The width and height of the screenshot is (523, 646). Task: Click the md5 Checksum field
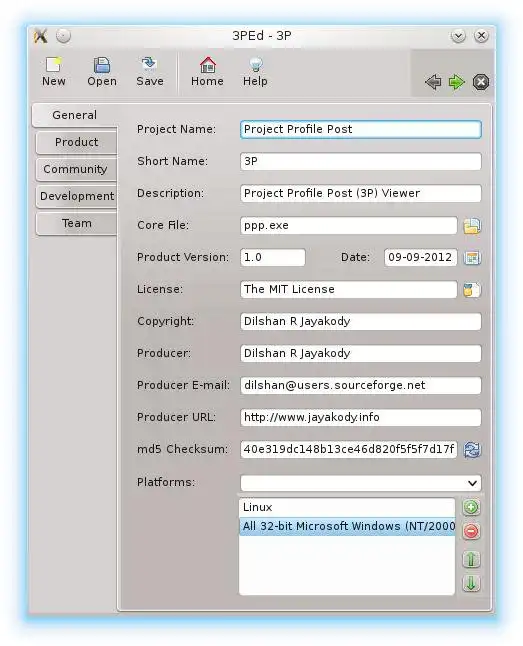349,449
